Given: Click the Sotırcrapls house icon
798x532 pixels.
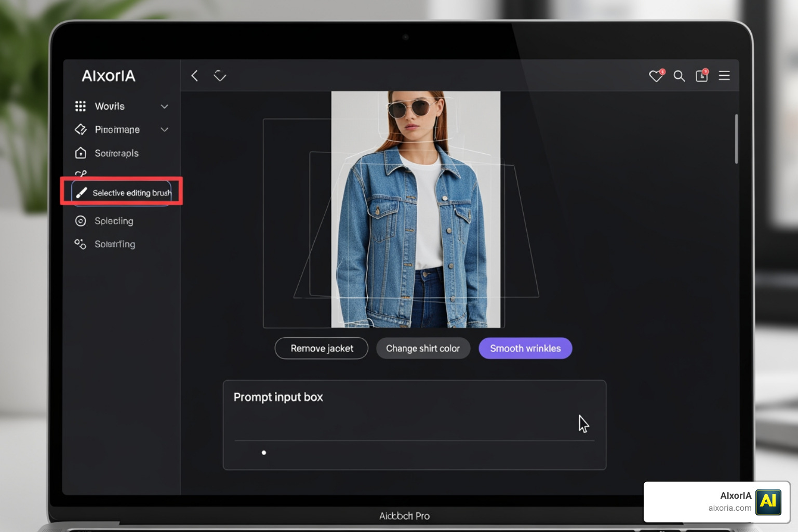Looking at the screenshot, I should 81,153.
